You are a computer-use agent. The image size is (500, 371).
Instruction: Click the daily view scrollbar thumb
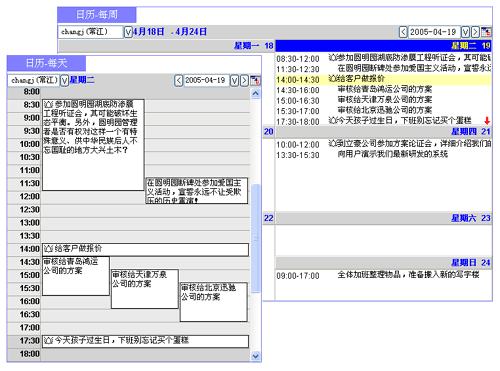coord(256,238)
